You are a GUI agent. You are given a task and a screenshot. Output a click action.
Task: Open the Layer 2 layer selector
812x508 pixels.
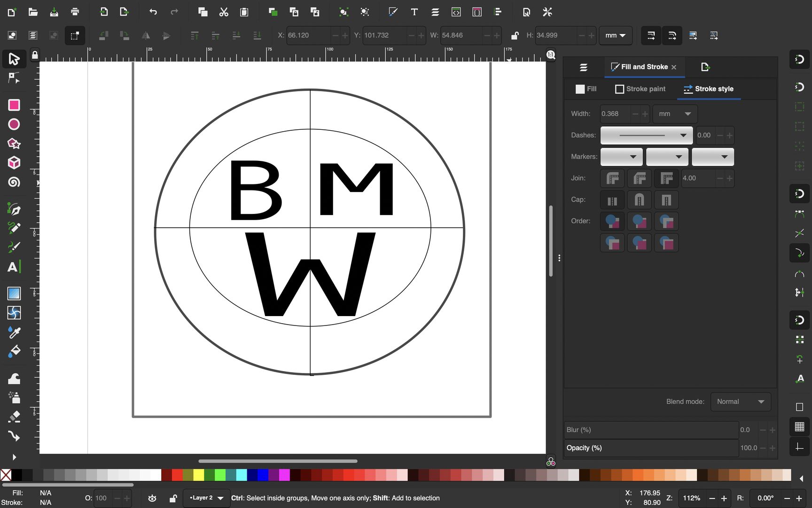coord(206,498)
